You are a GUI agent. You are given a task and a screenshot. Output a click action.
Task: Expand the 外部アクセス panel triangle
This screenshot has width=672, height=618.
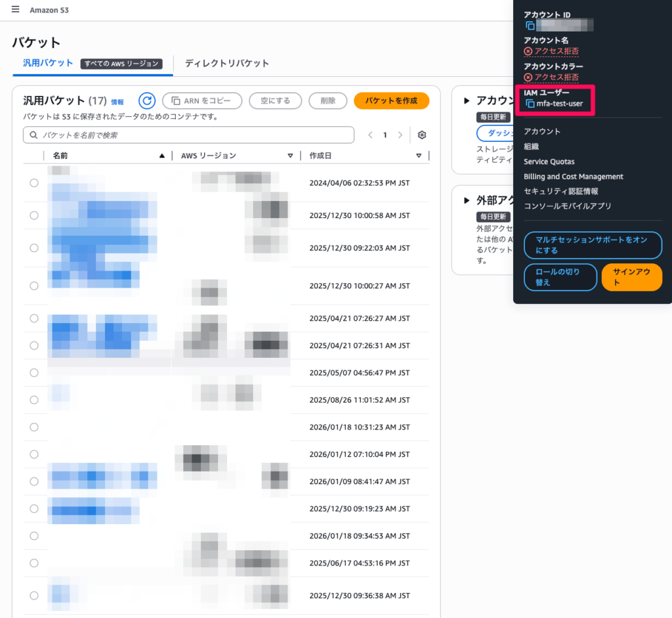[x=467, y=200]
